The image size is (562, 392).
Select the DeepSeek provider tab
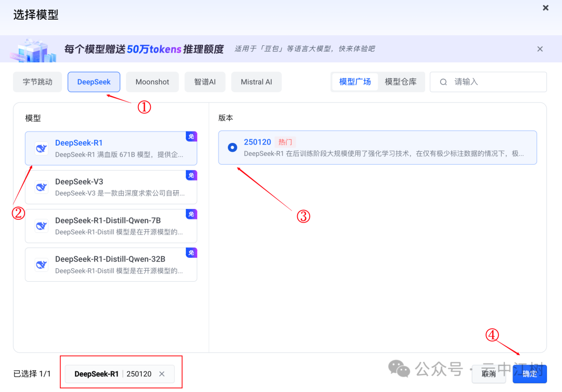click(x=94, y=82)
